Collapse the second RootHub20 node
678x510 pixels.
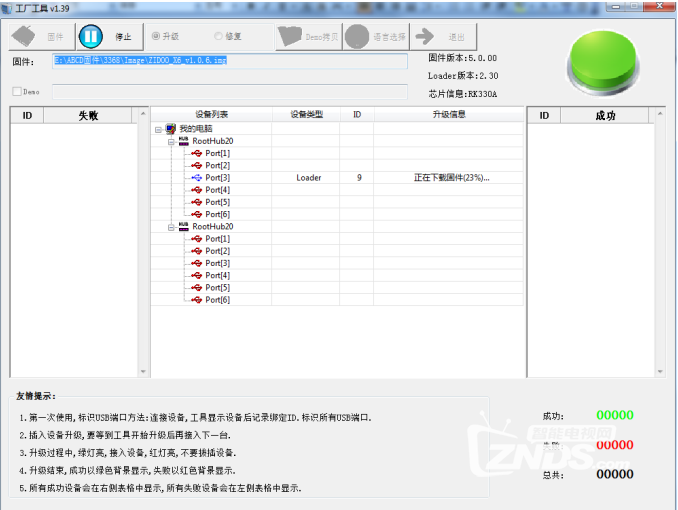click(171, 227)
